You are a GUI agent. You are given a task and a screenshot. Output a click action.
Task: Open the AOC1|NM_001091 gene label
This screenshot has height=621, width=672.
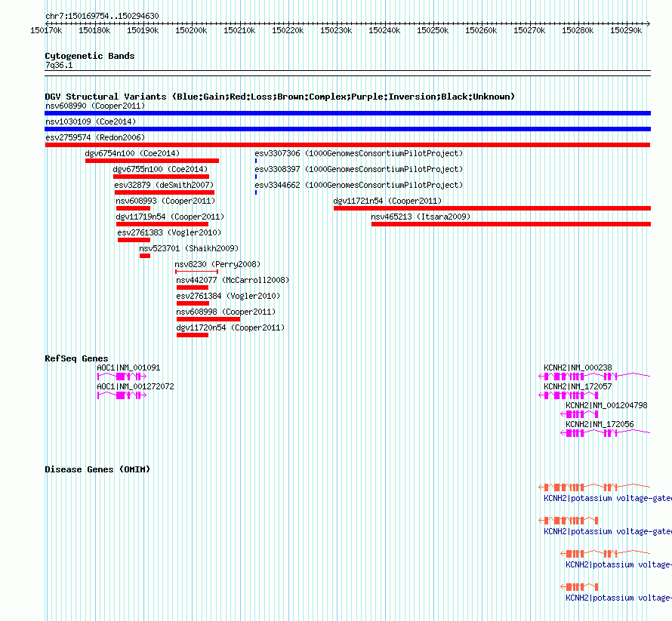click(128, 368)
